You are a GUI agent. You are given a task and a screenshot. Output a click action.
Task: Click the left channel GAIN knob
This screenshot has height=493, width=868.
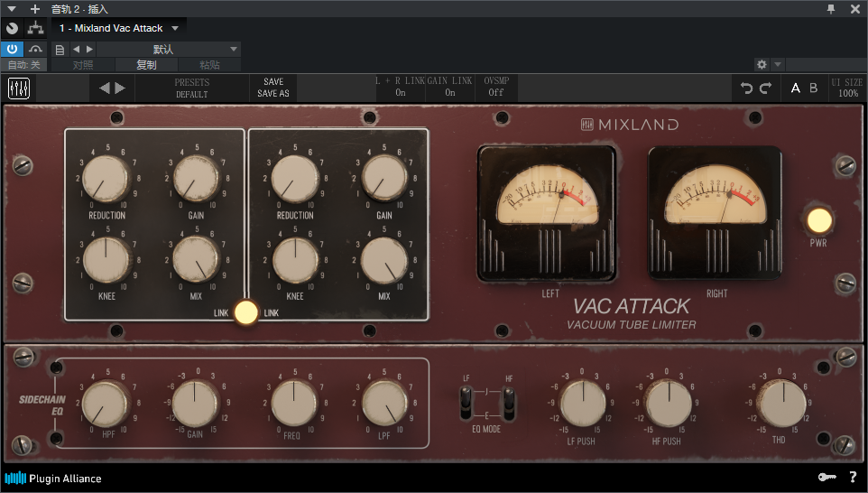pyautogui.click(x=196, y=179)
